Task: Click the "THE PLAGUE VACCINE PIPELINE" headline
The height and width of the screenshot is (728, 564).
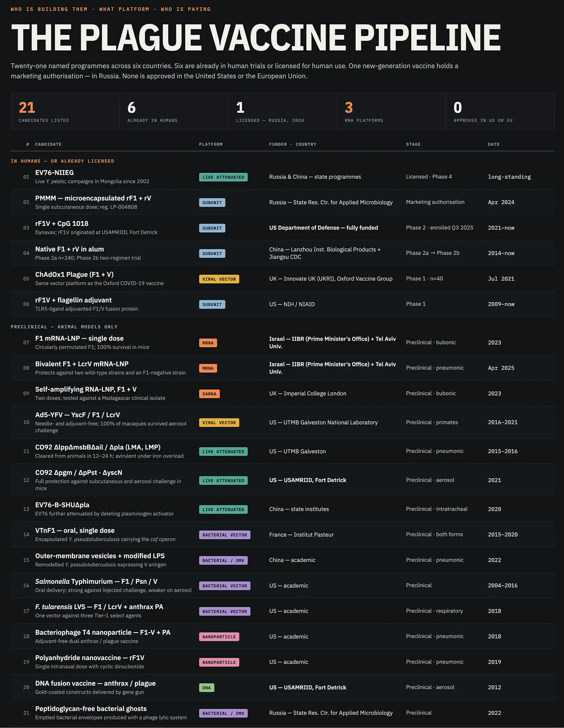Action: [x=256, y=38]
